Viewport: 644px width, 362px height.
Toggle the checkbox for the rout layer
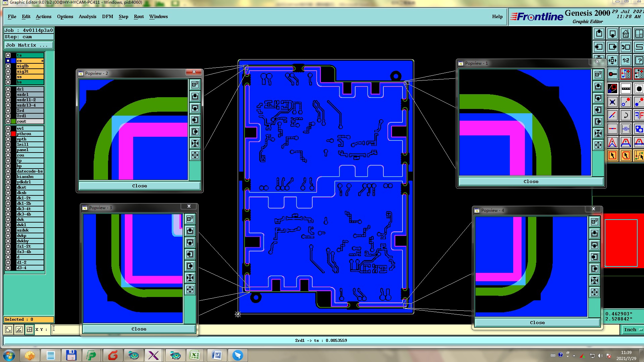(8, 121)
